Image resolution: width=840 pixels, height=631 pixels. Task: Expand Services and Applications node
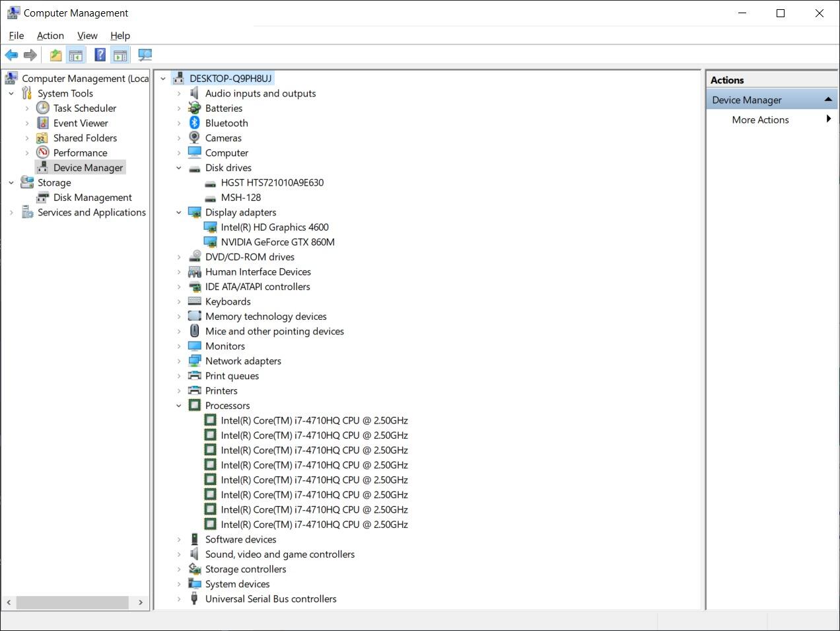click(11, 212)
